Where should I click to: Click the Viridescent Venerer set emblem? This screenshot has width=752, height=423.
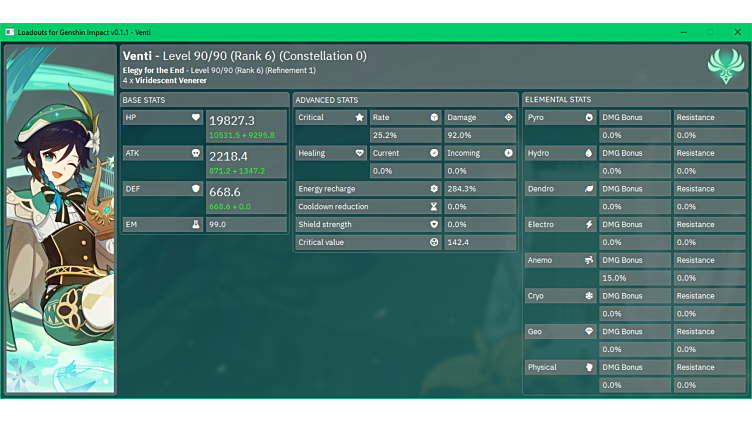[725, 66]
